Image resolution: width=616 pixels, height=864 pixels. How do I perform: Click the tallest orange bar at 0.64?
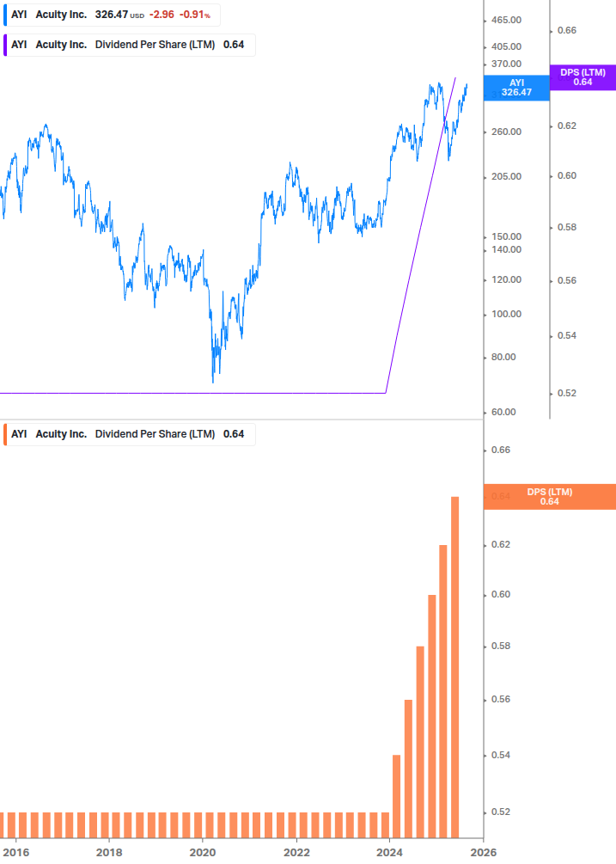(x=455, y=667)
